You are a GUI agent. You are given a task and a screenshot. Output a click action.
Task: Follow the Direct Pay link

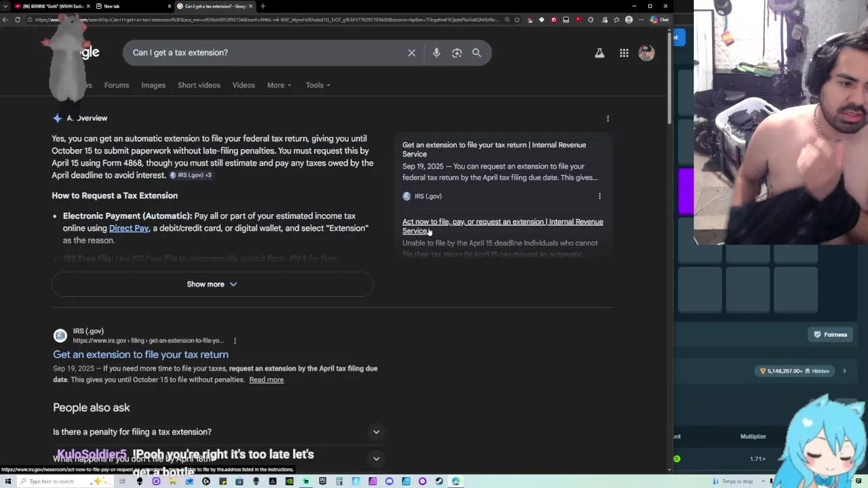tap(129, 228)
